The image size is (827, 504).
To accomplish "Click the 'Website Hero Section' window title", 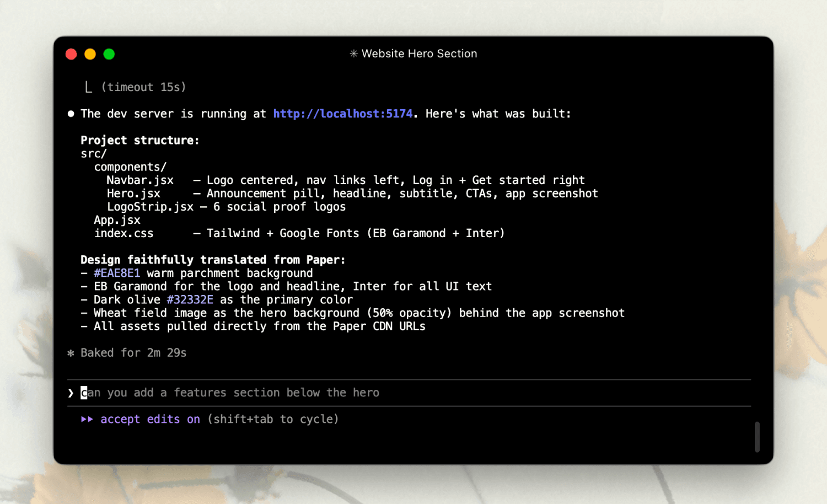I will (x=419, y=53).
